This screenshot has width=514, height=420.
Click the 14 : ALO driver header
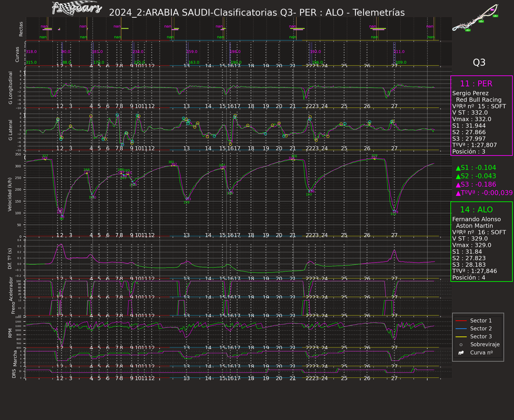pos(476,209)
